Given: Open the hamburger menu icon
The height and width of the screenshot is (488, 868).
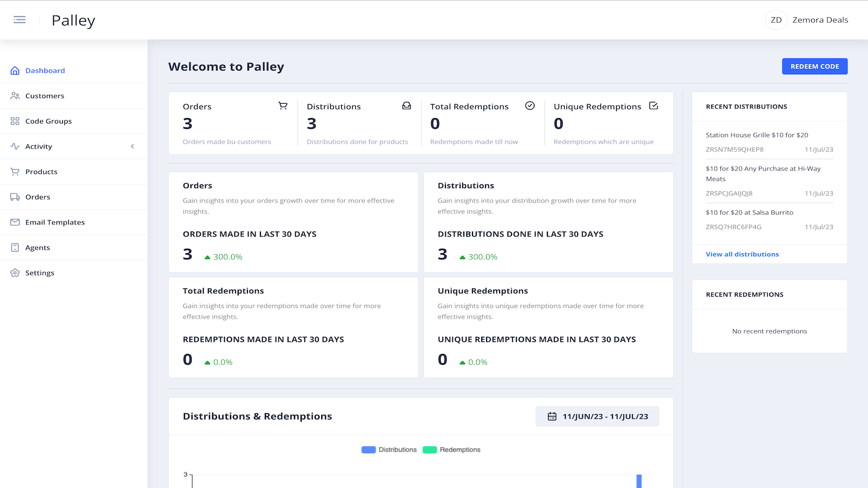Looking at the screenshot, I should pos(20,20).
